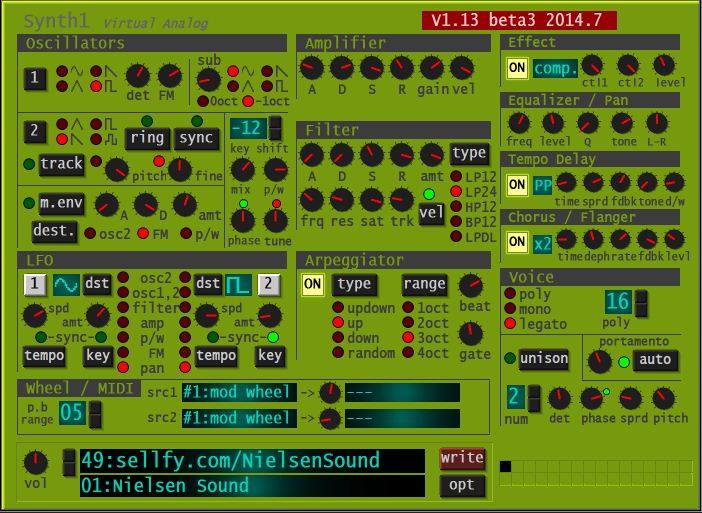Click the ring modulation button
Viewport: 702px width, 513px height.
coord(147,138)
